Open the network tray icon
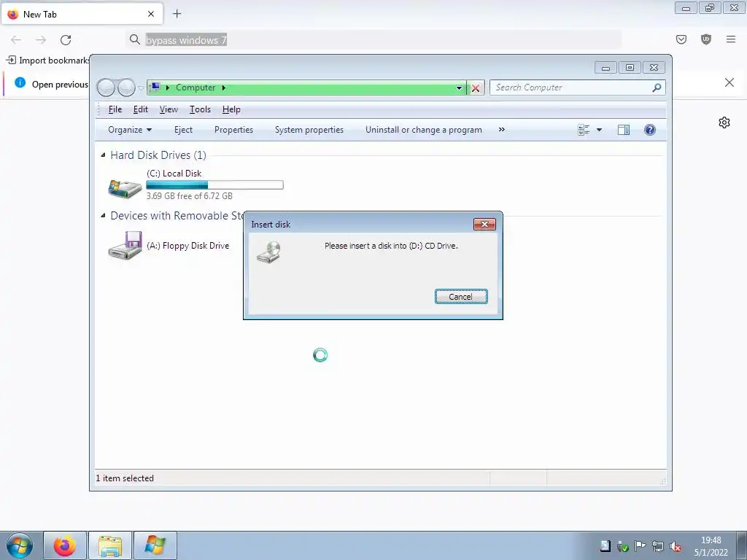This screenshot has width=747, height=560. (x=658, y=546)
